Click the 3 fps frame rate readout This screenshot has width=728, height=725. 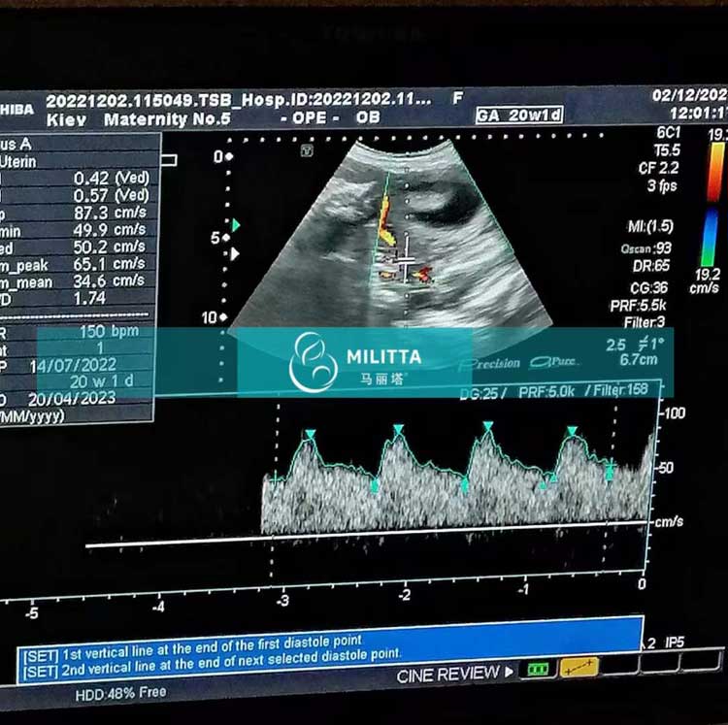click(x=663, y=185)
